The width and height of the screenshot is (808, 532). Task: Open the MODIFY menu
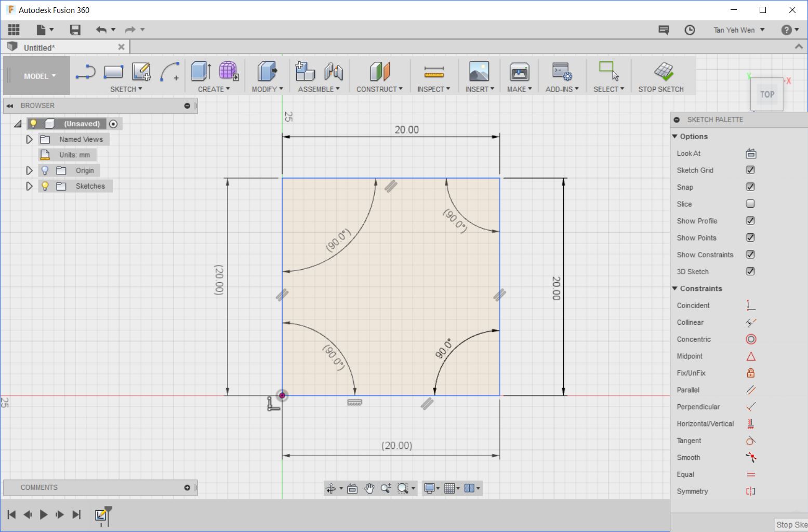click(x=267, y=89)
